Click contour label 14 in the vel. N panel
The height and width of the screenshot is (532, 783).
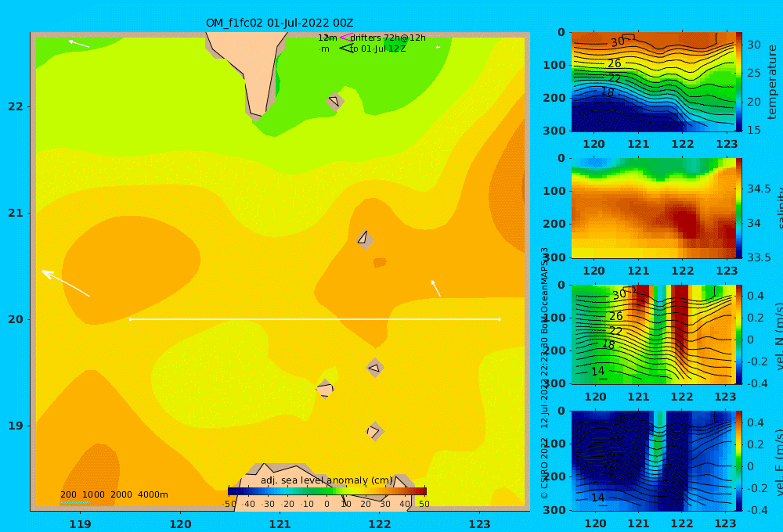[598, 371]
